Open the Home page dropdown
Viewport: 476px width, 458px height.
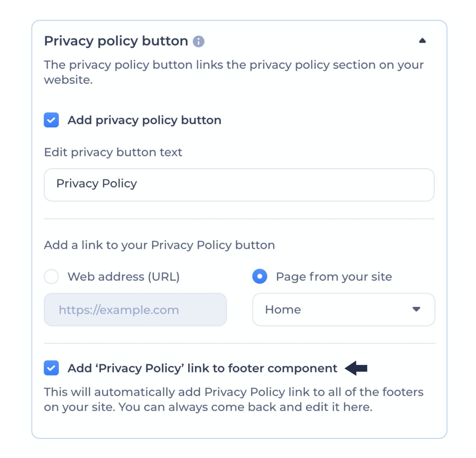[343, 310]
